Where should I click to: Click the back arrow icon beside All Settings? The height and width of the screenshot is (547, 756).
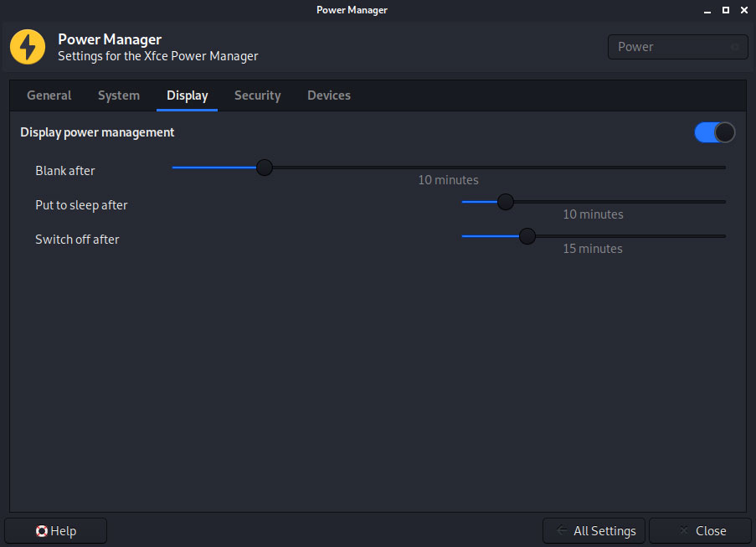561,530
